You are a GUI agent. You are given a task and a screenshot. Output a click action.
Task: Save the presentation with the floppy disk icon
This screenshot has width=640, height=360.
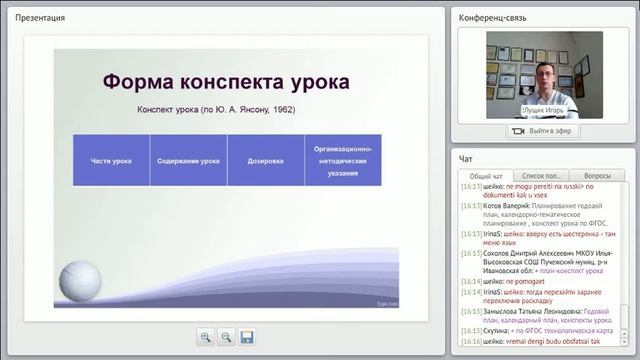247,337
